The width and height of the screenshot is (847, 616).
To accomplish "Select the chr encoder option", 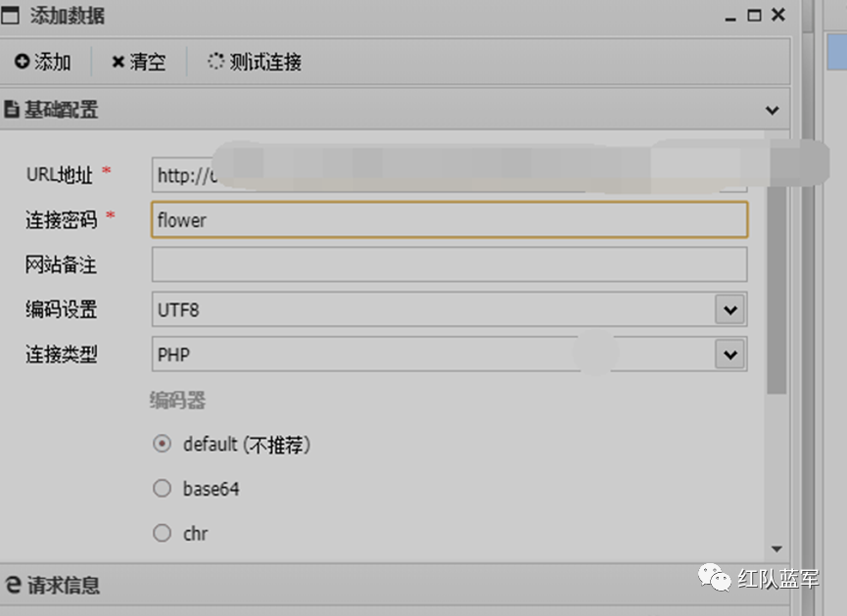I will (x=162, y=533).
